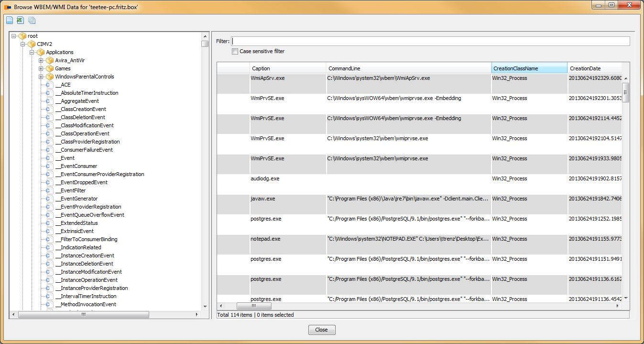Click the __EventFilter class icon

[49, 190]
